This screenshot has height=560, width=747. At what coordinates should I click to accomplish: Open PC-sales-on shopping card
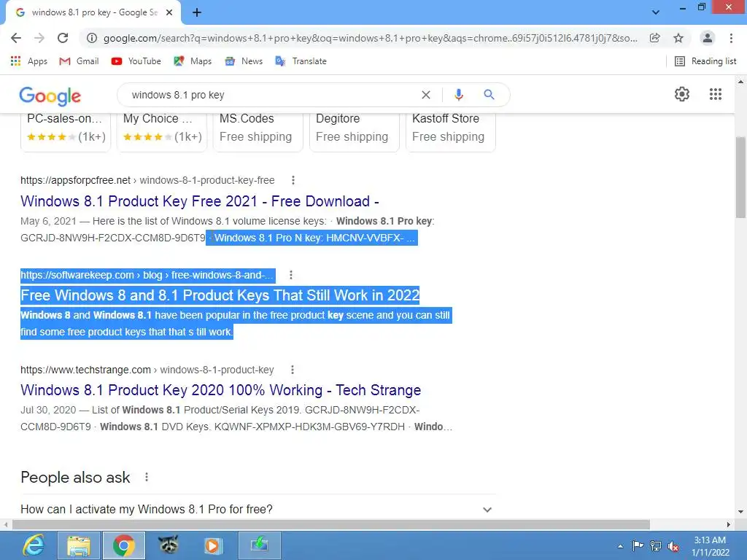point(66,131)
